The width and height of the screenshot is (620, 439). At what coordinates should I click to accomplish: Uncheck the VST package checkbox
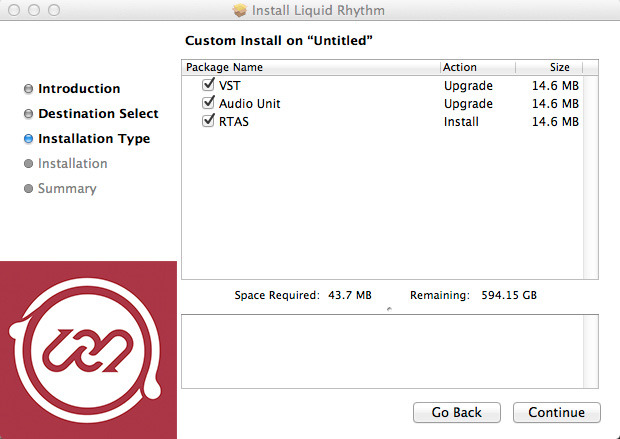click(x=209, y=85)
